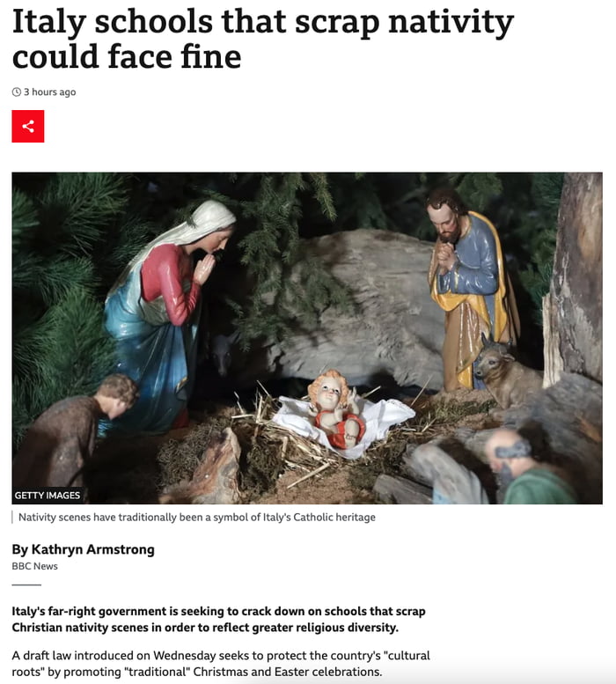616x684 pixels.
Task: Click the photo caption about Catholic heritage
Action: (196, 518)
